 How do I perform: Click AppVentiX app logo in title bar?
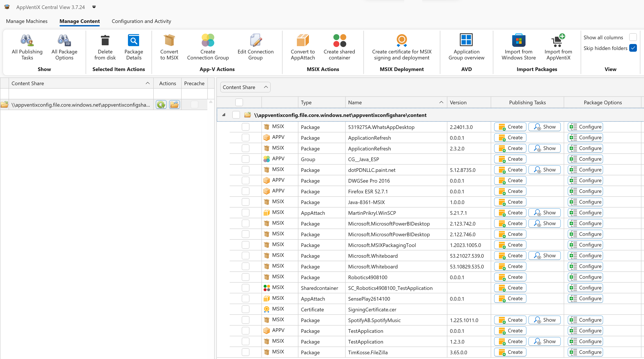tap(7, 7)
